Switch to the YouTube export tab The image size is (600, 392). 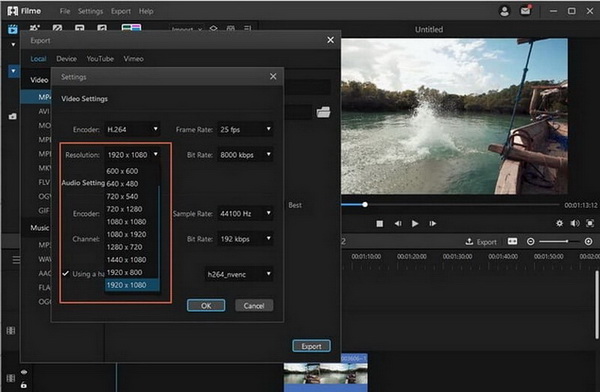coord(100,59)
